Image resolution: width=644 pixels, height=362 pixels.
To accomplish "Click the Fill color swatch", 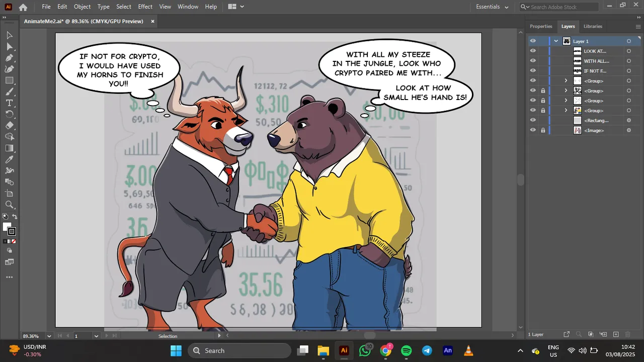I will (7, 227).
